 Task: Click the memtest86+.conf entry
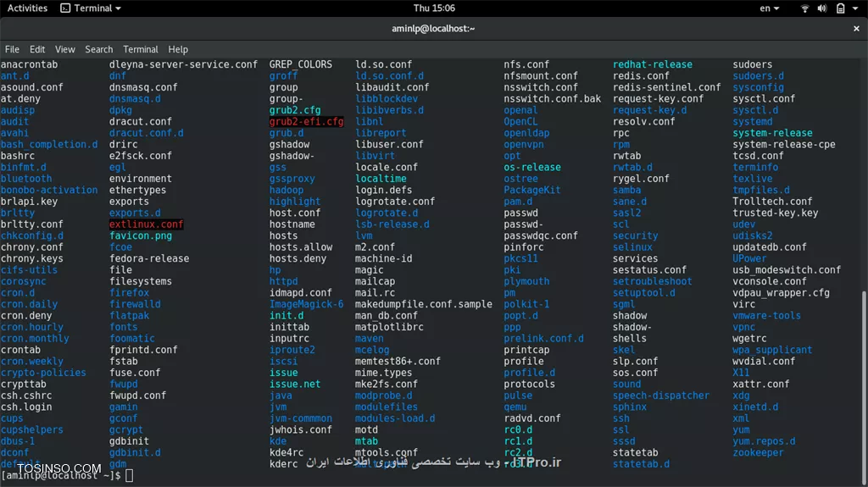(398, 361)
